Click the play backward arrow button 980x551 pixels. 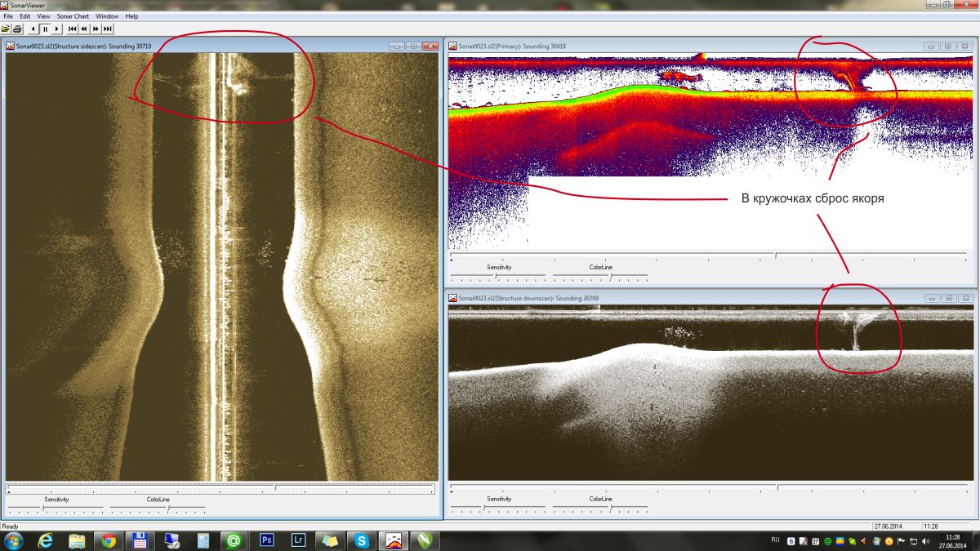(33, 29)
